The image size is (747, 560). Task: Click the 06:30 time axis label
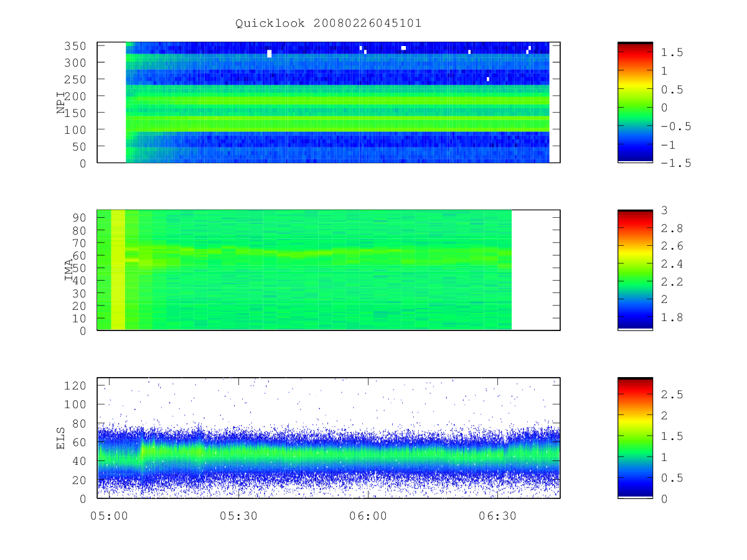[497, 516]
